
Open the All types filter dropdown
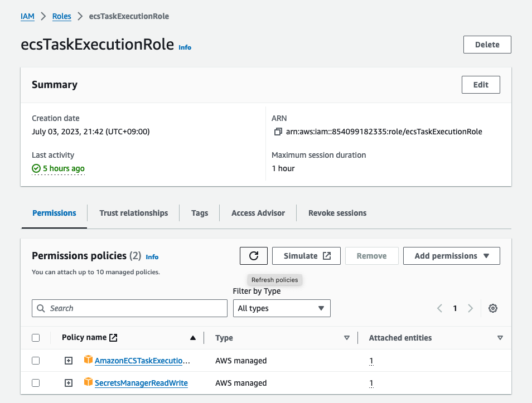(282, 308)
